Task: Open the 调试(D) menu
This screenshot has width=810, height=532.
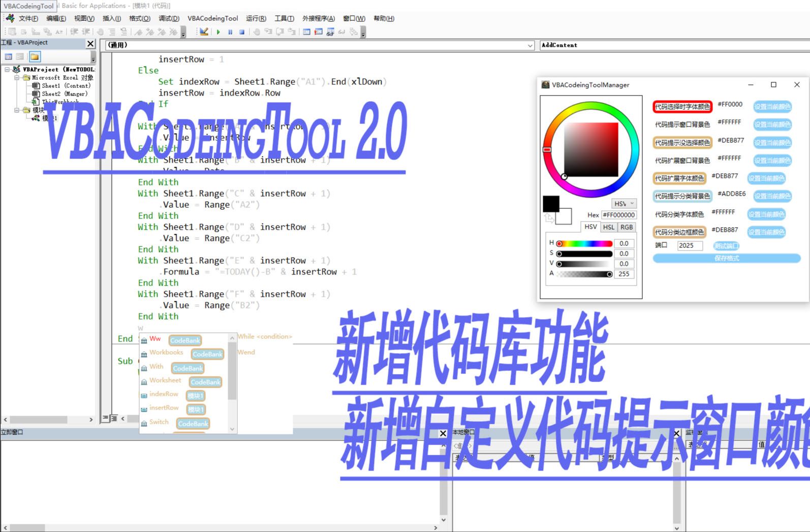Action: pos(169,18)
